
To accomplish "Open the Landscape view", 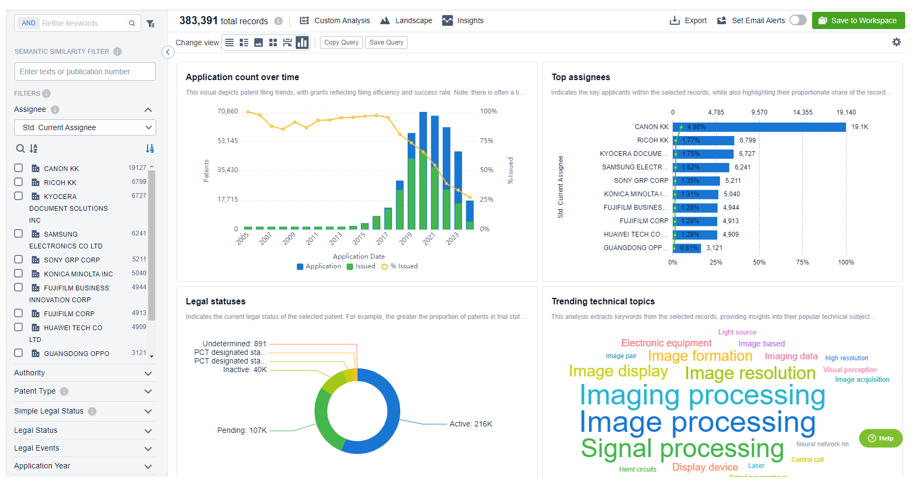I will click(406, 20).
